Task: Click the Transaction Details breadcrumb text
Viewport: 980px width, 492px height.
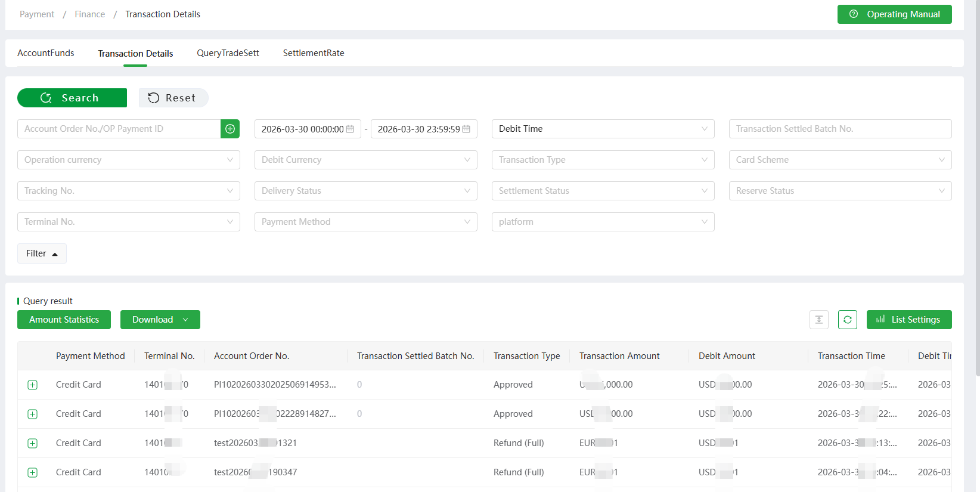Action: click(x=163, y=14)
